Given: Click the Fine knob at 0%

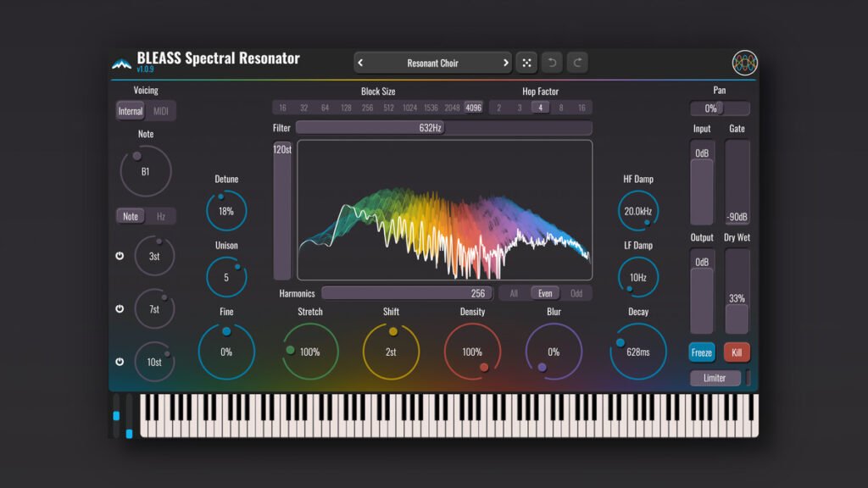Looking at the screenshot, I should coord(225,352).
